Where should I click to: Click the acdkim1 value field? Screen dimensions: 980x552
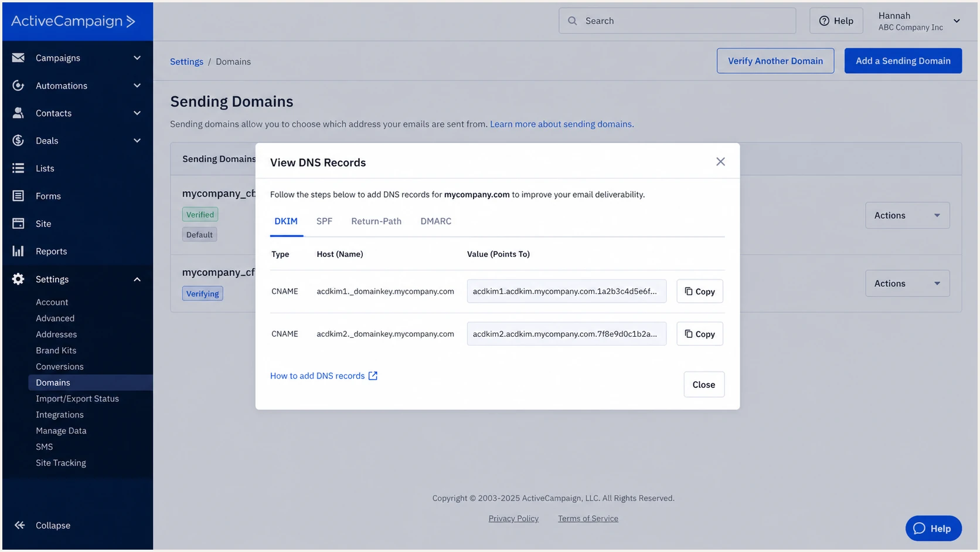pos(567,291)
